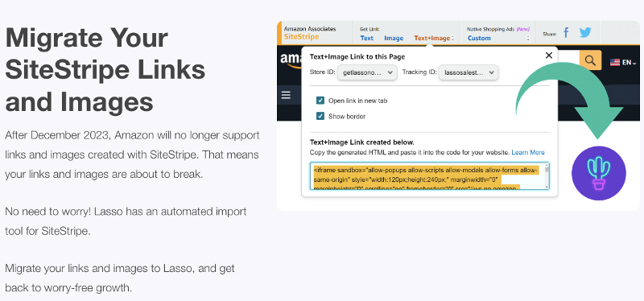Click the US flag language icon
Screen dimensions: 644x301
coord(615,63)
